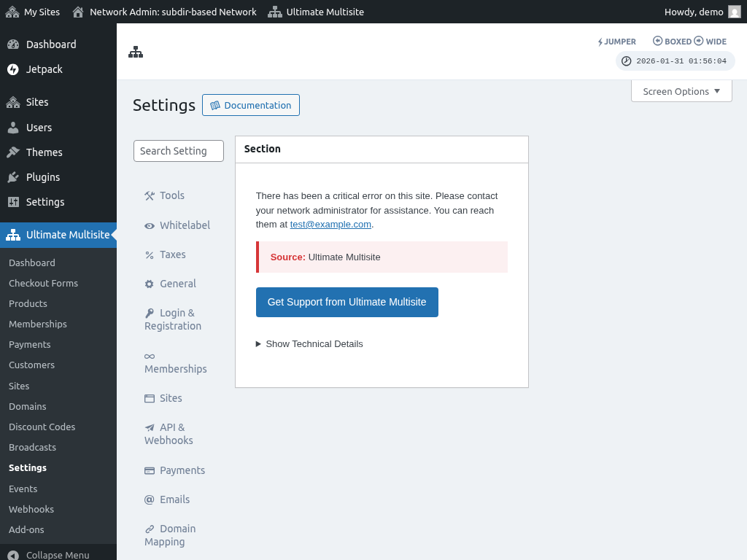Click Network Admin: subdir-based Network link

click(x=164, y=12)
